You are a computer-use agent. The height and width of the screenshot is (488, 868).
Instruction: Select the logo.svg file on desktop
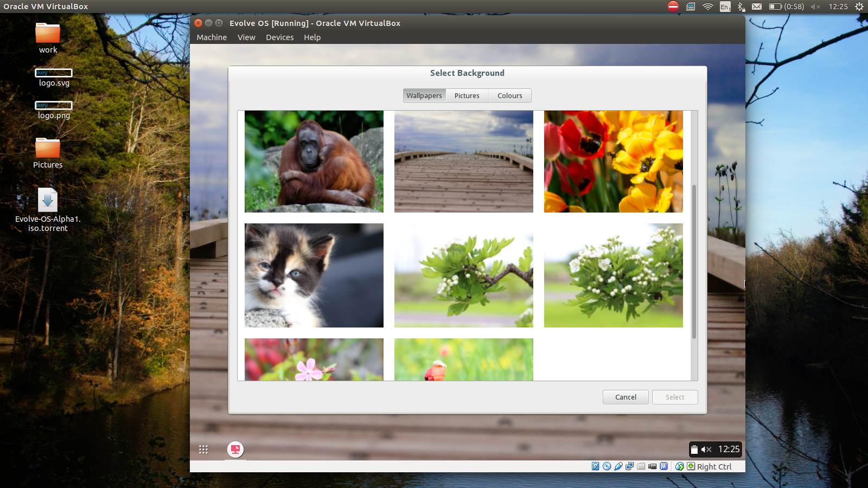pos(54,78)
